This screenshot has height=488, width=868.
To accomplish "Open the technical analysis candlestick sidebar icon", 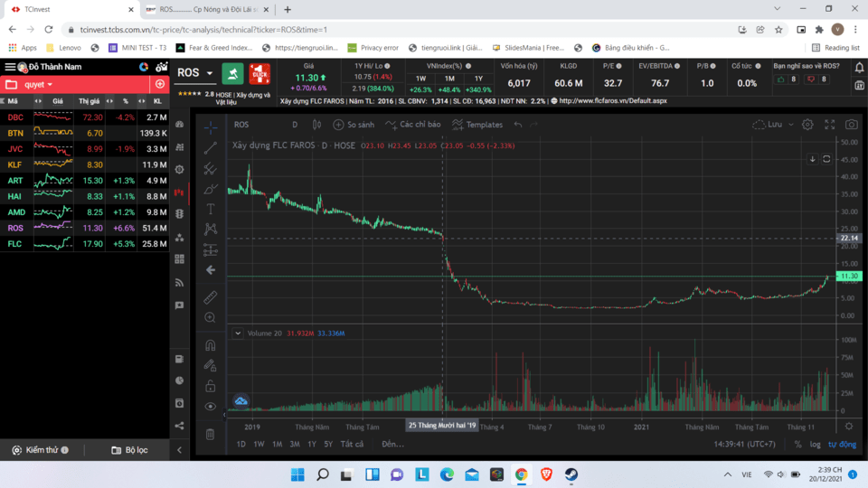I will point(179,192).
